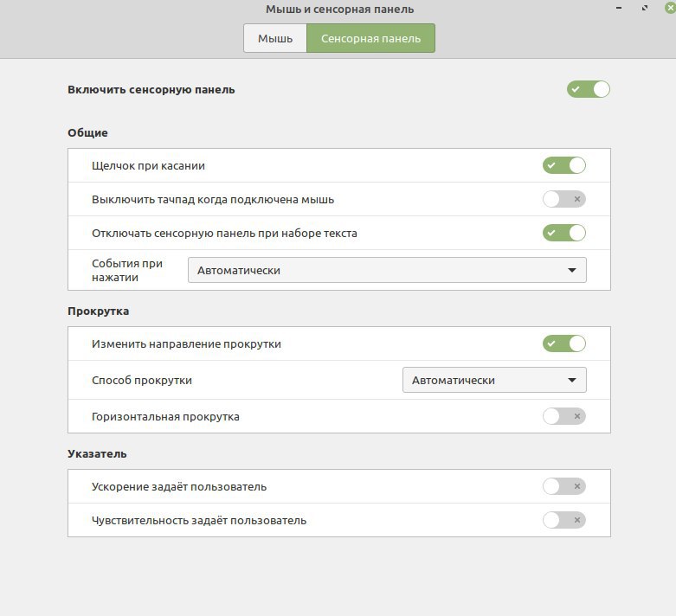This screenshot has width=676, height=616.
Task: Enable Выключить тачпад когда подключена мышь
Action: (x=564, y=199)
